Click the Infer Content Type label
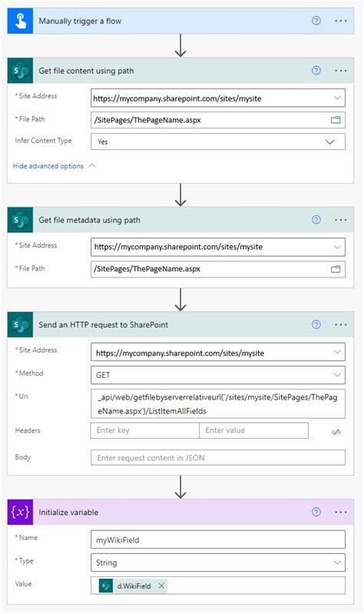The width and height of the screenshot is (364, 614). pyautogui.click(x=43, y=141)
